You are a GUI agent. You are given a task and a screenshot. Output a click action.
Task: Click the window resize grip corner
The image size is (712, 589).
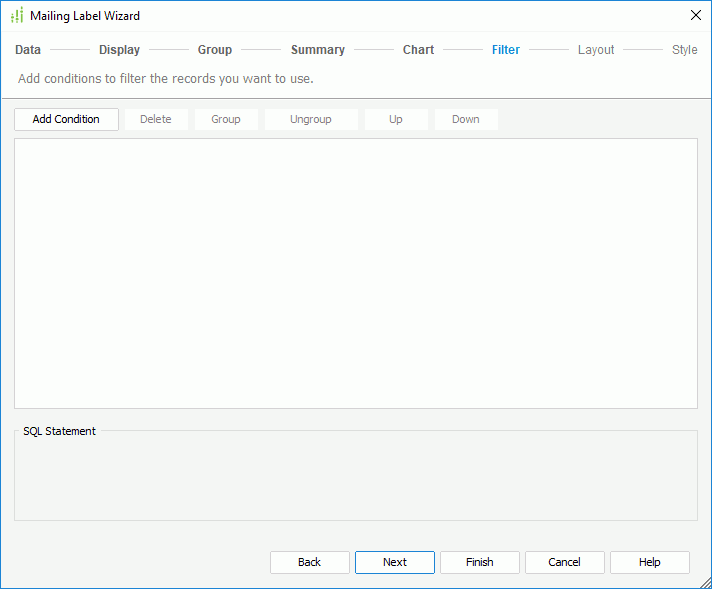706,583
